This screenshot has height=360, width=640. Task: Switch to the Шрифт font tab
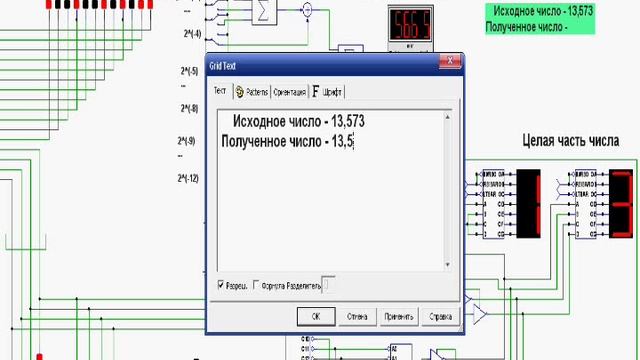pyautogui.click(x=327, y=92)
